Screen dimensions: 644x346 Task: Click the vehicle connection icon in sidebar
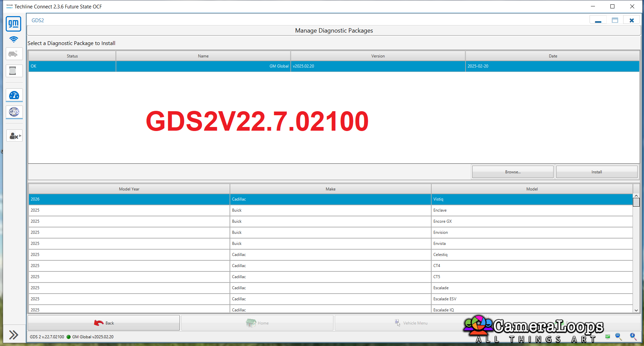point(14,54)
